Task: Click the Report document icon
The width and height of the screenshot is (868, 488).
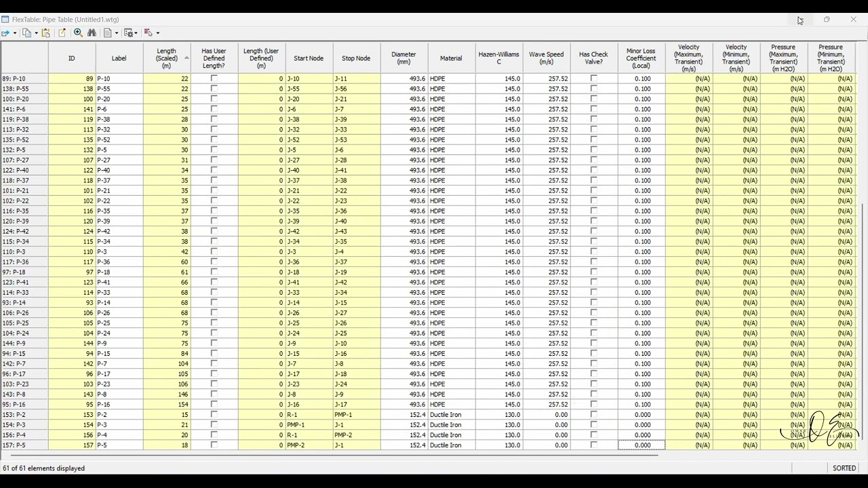Action: click(108, 33)
